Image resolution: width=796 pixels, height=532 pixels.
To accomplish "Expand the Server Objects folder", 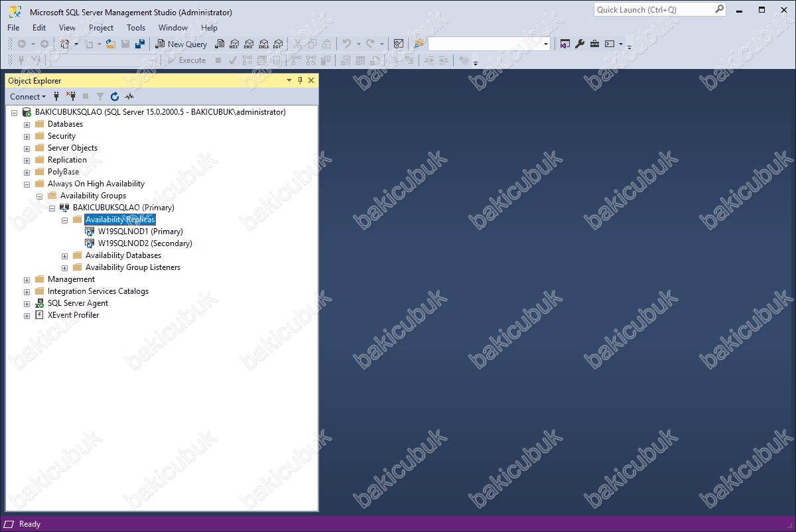I will tap(27, 149).
